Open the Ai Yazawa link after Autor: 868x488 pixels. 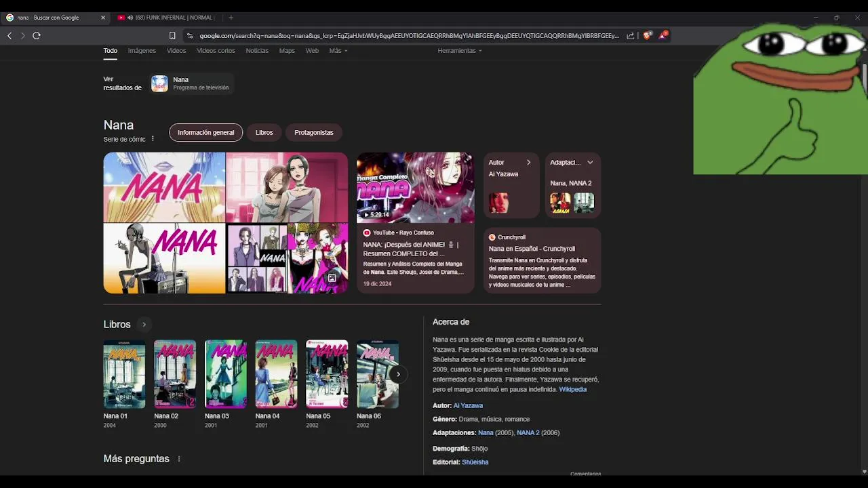468,405
